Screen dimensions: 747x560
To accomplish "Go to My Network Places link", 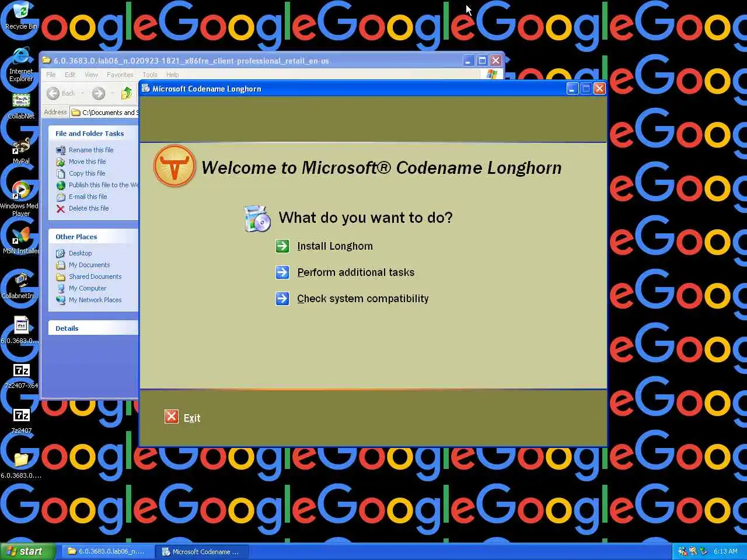I will [x=95, y=300].
